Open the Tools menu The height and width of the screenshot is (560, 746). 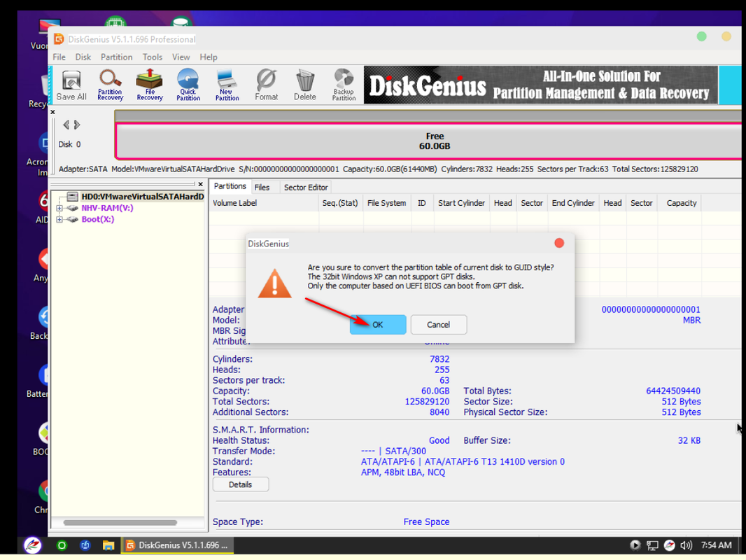click(153, 57)
